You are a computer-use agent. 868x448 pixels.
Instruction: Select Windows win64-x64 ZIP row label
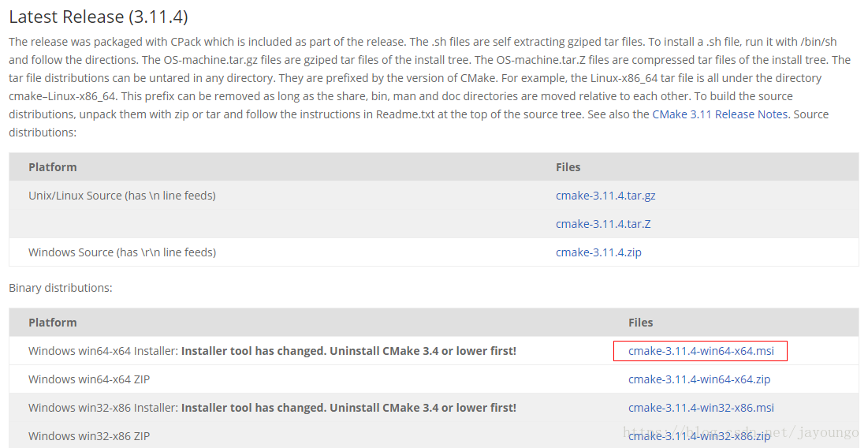click(x=89, y=379)
